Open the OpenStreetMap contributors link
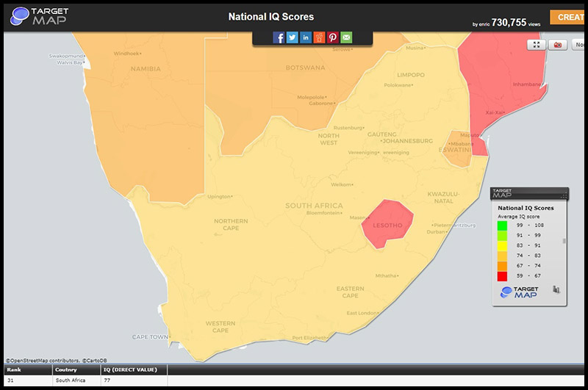This screenshot has height=390, width=588. 41,360
